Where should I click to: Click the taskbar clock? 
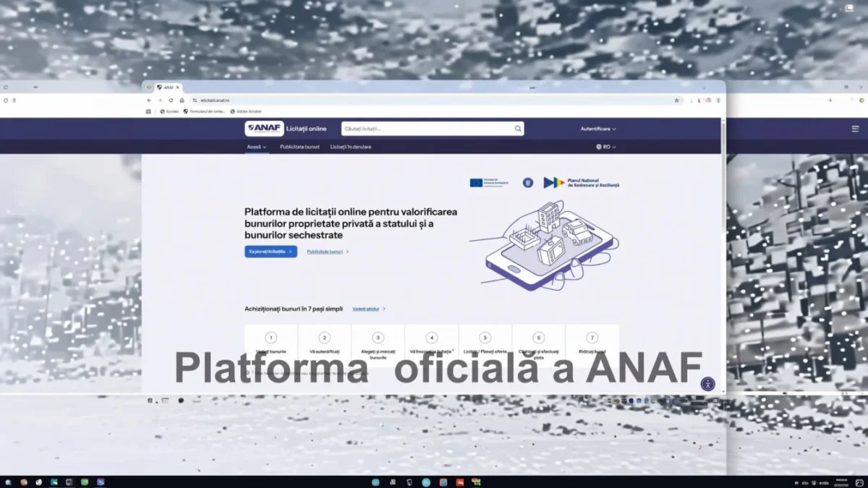841,481
